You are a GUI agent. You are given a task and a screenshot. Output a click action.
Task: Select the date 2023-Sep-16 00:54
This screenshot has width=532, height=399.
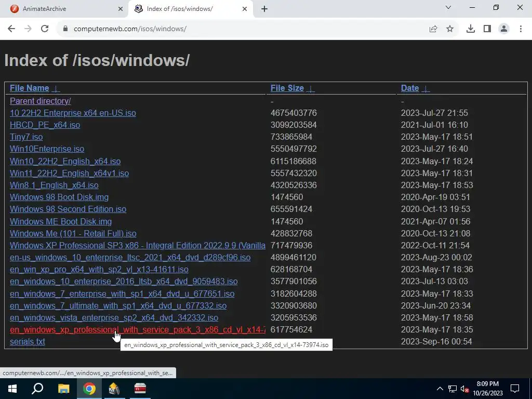point(436,341)
